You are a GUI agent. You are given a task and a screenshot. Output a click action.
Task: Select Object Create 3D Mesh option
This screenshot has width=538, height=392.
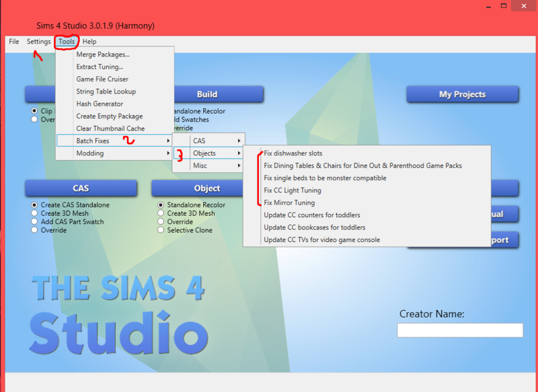click(161, 213)
